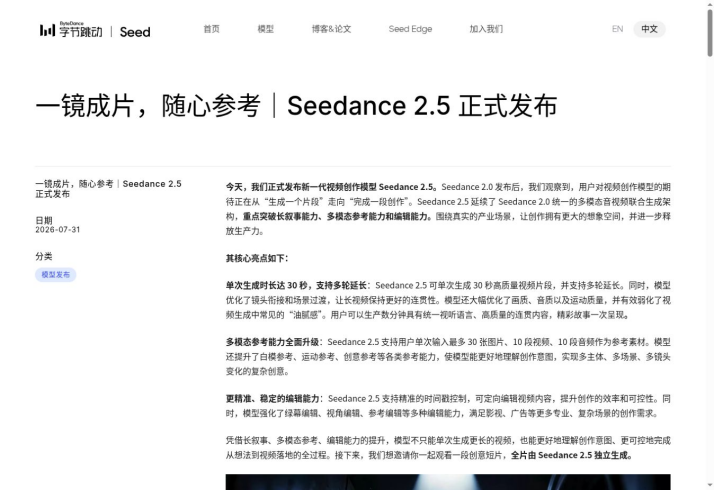The image size is (714, 491).
Task: Click paragraph starting 凭借长叙事、多模态参考
Action: click(448, 448)
